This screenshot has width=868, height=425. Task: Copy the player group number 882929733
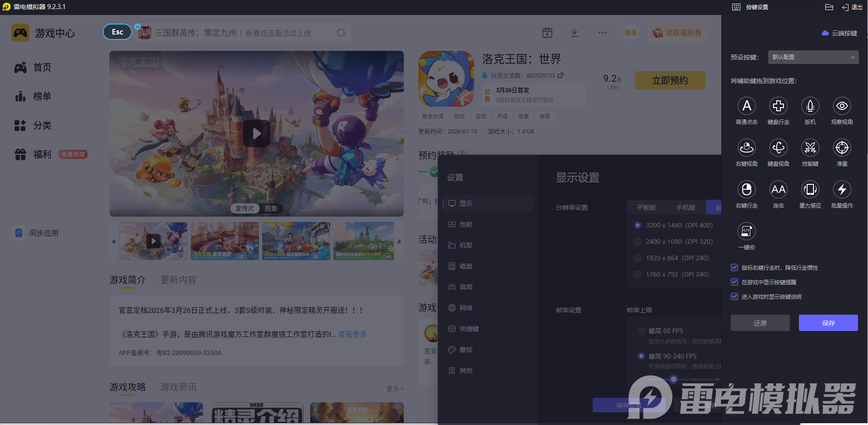tap(560, 75)
